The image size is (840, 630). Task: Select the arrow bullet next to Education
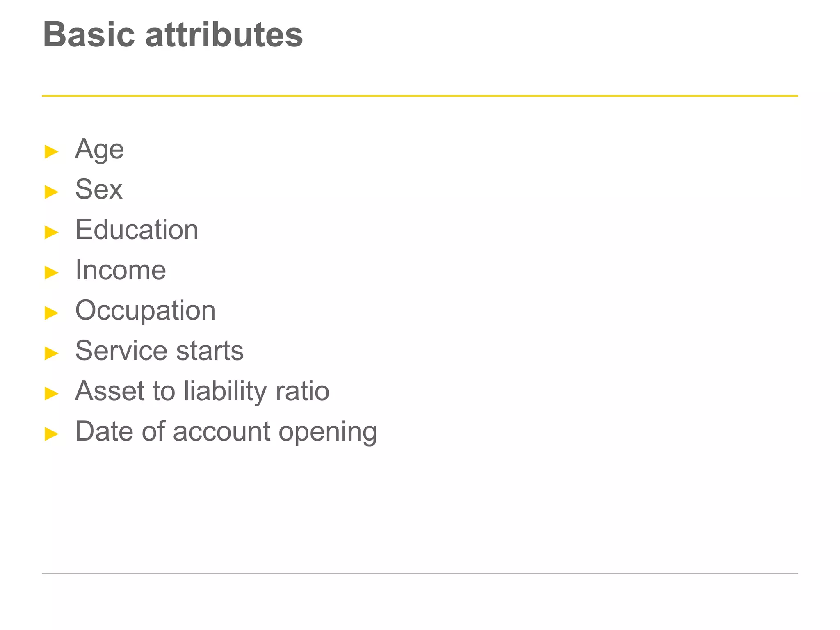[x=51, y=232]
